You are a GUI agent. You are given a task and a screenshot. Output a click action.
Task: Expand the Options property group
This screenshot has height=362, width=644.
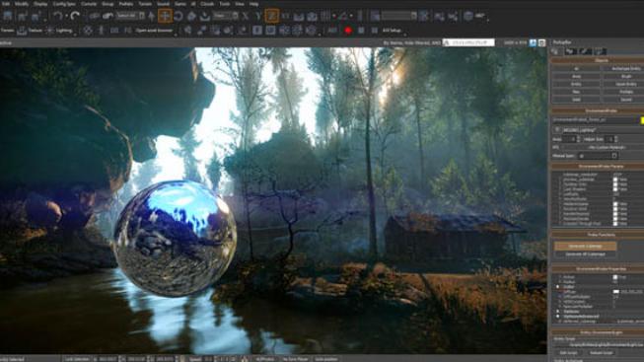point(558,312)
